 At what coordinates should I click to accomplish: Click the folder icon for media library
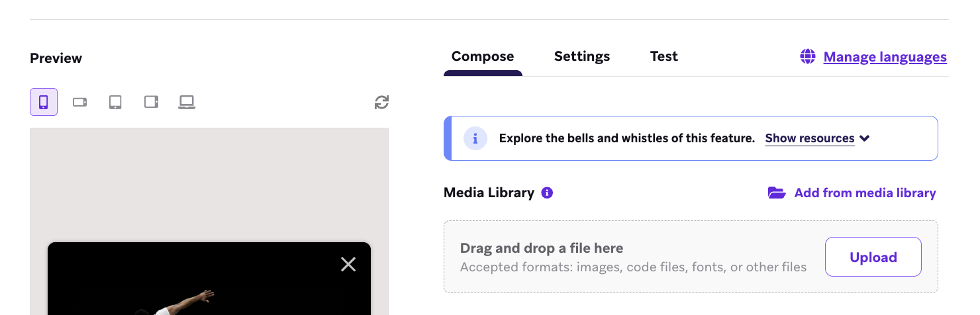click(x=776, y=193)
